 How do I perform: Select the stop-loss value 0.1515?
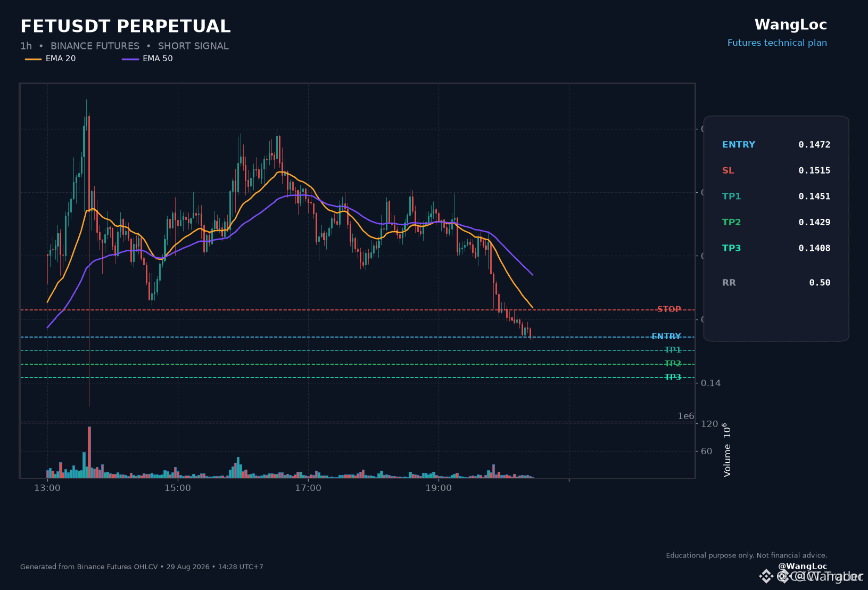(x=814, y=171)
